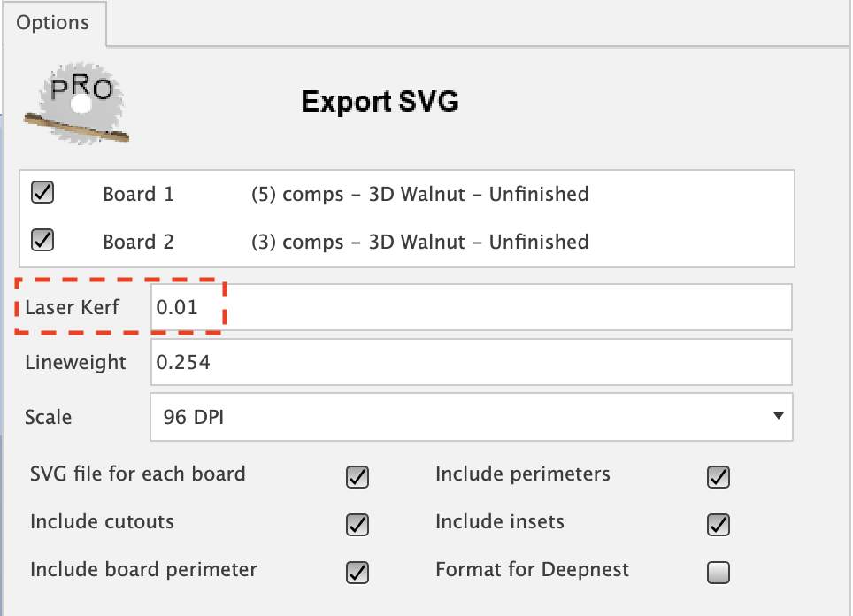This screenshot has width=853, height=616.
Task: Open the Scale 96 DPI dropdown
Action: (469, 416)
